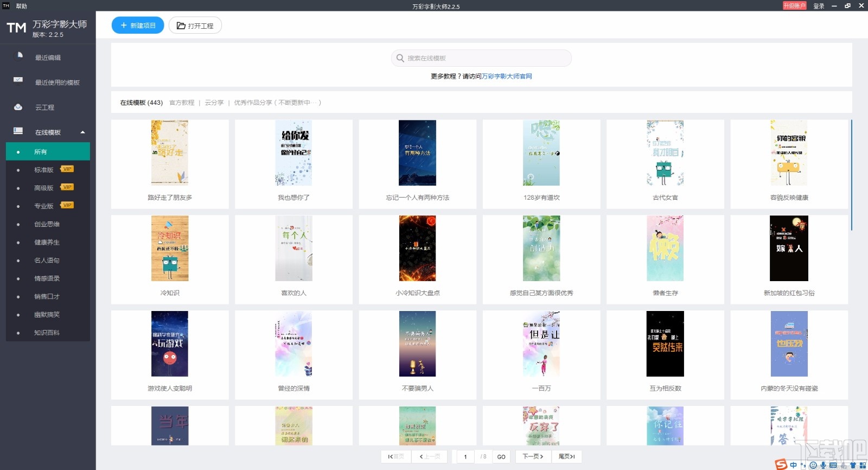Click the 中 language indicator in IME bar
This screenshot has width=868, height=470.
coord(794,465)
